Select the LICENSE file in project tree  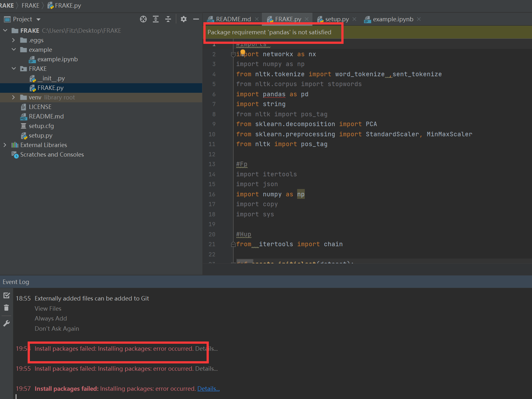(40, 107)
